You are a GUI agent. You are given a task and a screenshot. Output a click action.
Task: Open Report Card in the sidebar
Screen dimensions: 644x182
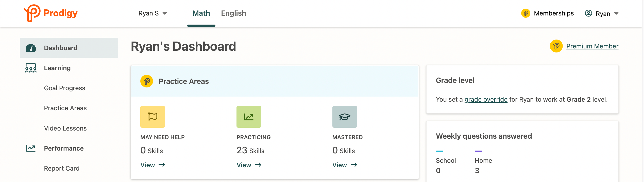(x=62, y=168)
